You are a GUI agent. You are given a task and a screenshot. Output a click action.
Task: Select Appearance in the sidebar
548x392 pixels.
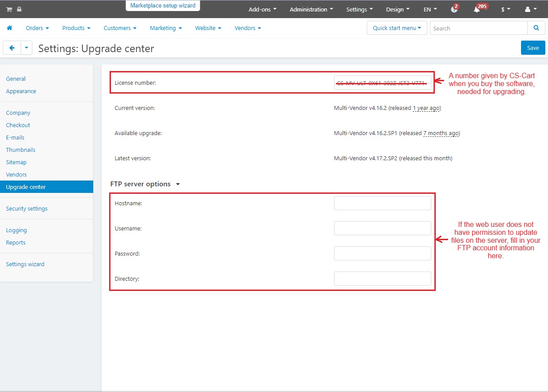click(x=21, y=91)
